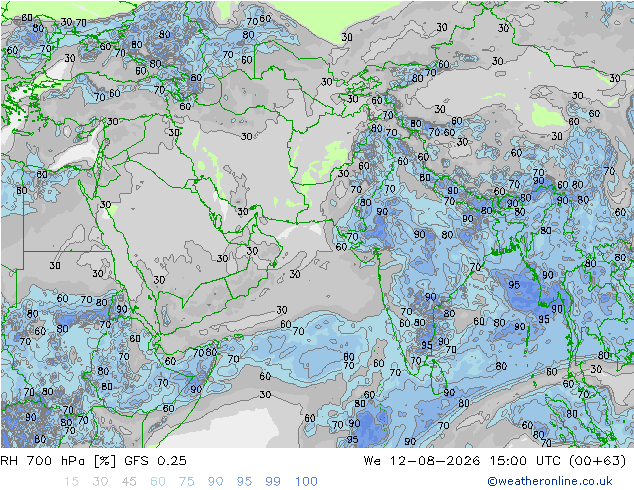Select the legend value 99

click(273, 482)
